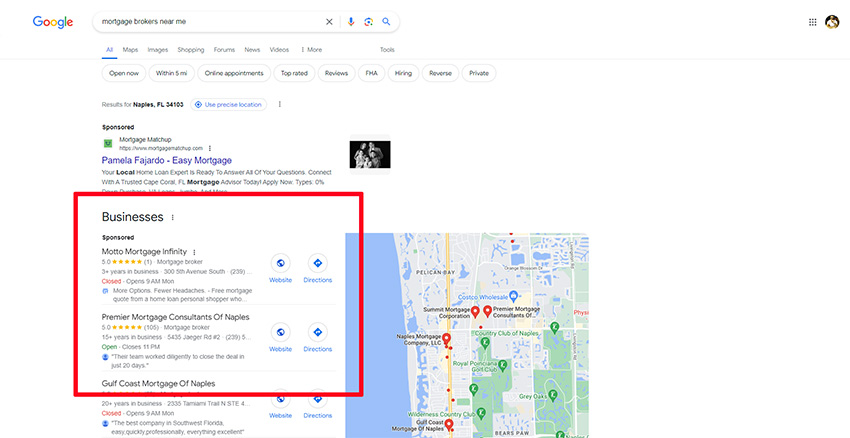Image resolution: width=850 pixels, height=438 pixels.
Task: Open options beside Mortgage Matchup URL
Action: [210, 148]
